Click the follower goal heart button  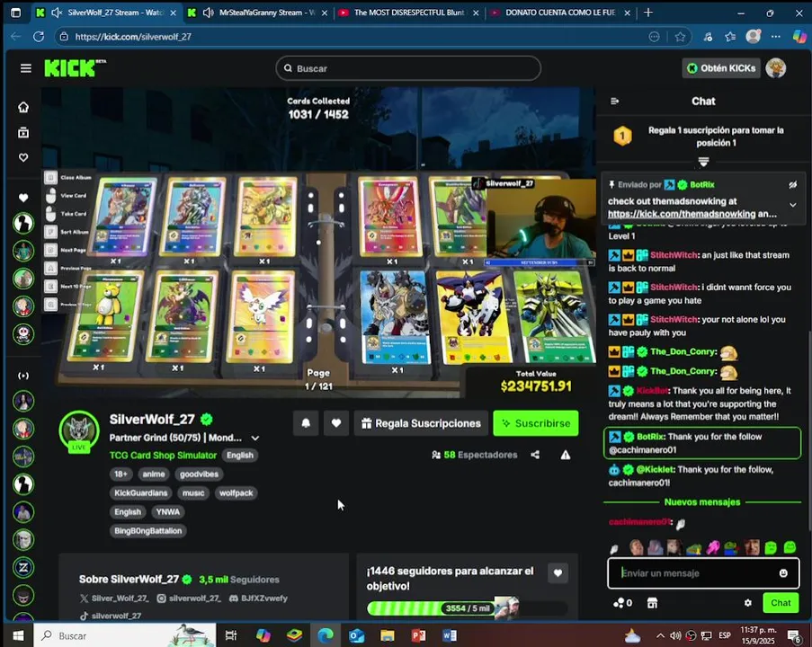click(x=558, y=573)
